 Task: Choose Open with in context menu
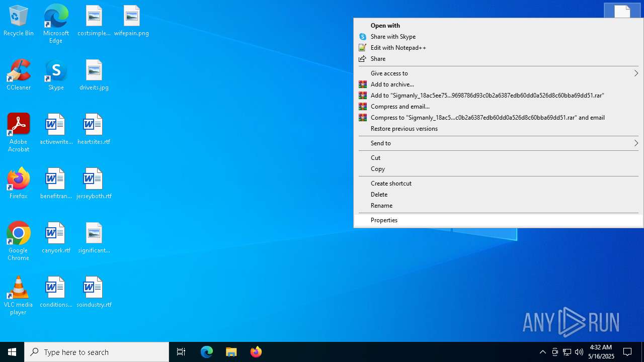point(498,26)
